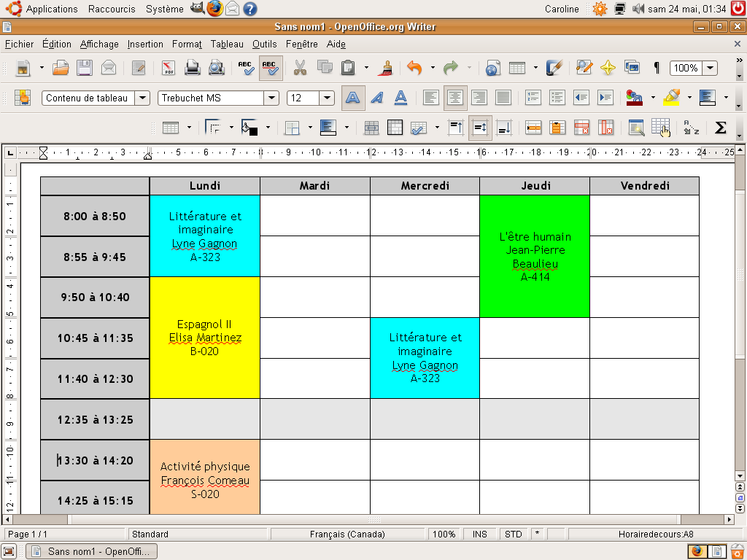Expand the font name dropdown
Image resolution: width=747 pixels, height=560 pixels.
[x=271, y=98]
